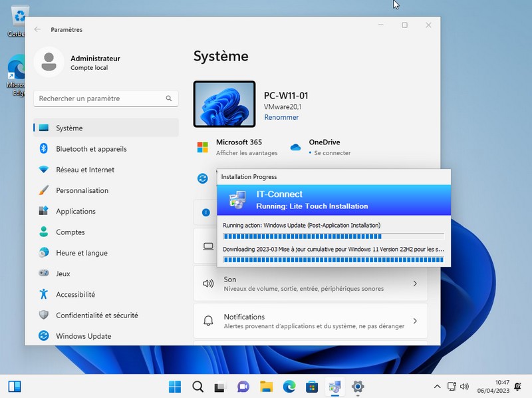This screenshot has height=398, width=532.
Task: Click the Microsoft 365 logo icon
Action: 203,147
